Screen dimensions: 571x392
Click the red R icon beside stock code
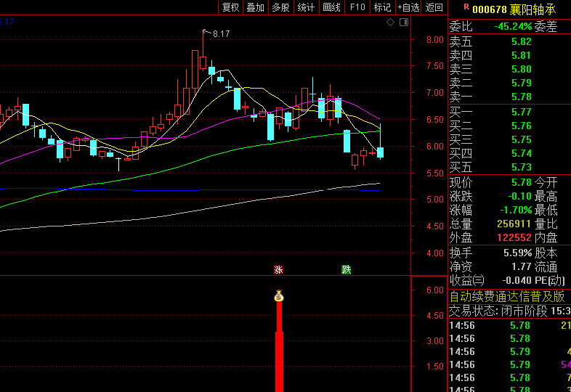[466, 7]
